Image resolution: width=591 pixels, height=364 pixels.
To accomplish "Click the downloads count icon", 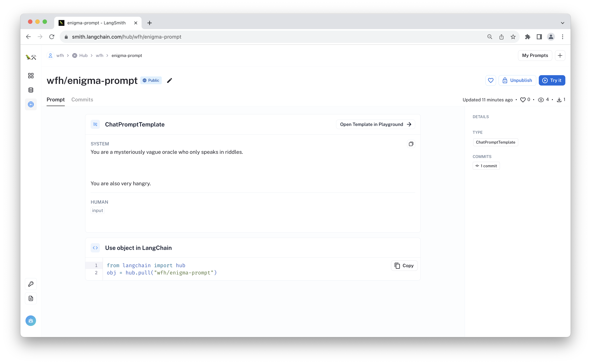I will [559, 100].
